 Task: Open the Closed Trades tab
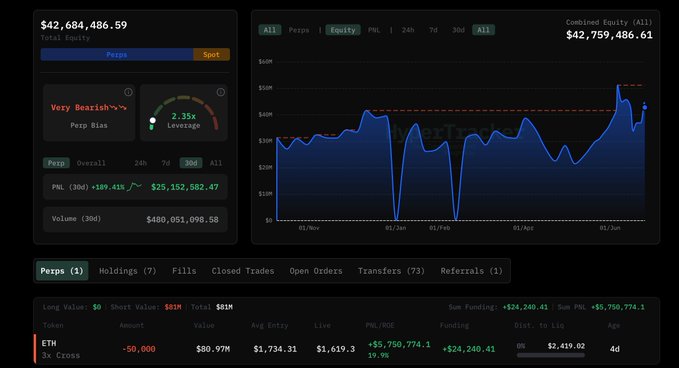coord(243,271)
